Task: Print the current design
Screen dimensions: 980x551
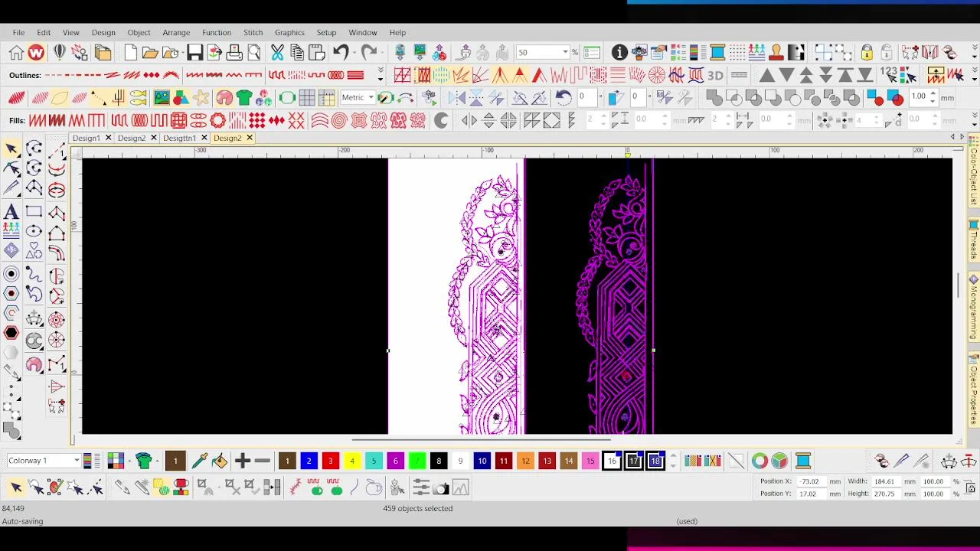Action: coord(234,52)
